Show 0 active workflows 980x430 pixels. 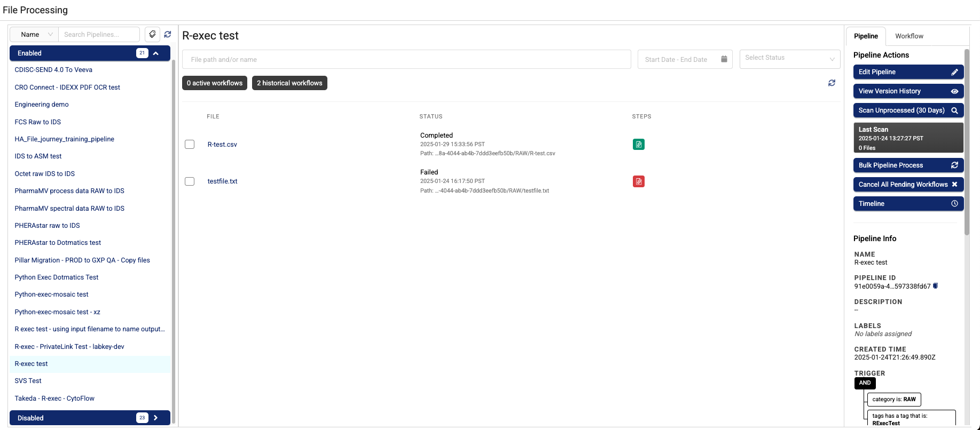pyautogui.click(x=215, y=83)
